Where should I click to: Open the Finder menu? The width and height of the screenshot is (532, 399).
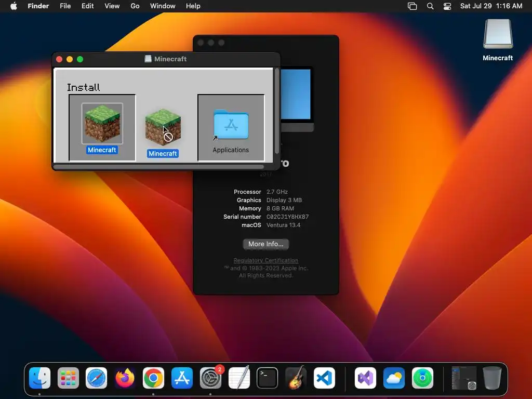(x=38, y=6)
